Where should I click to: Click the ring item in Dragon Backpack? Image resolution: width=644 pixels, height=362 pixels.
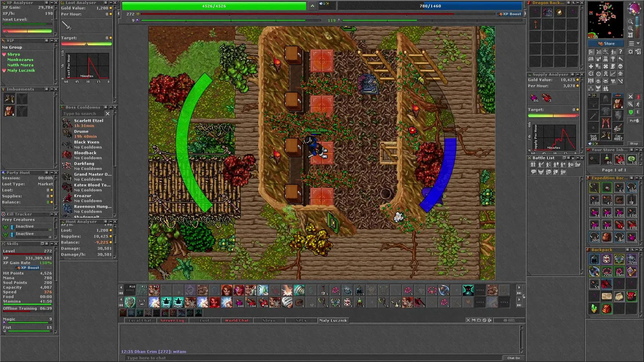[560, 12]
